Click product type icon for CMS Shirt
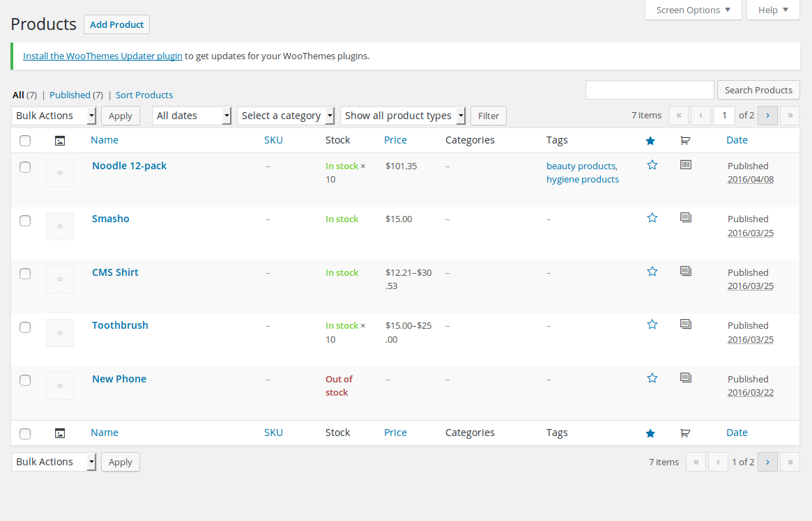This screenshot has width=812, height=521. coord(685,271)
